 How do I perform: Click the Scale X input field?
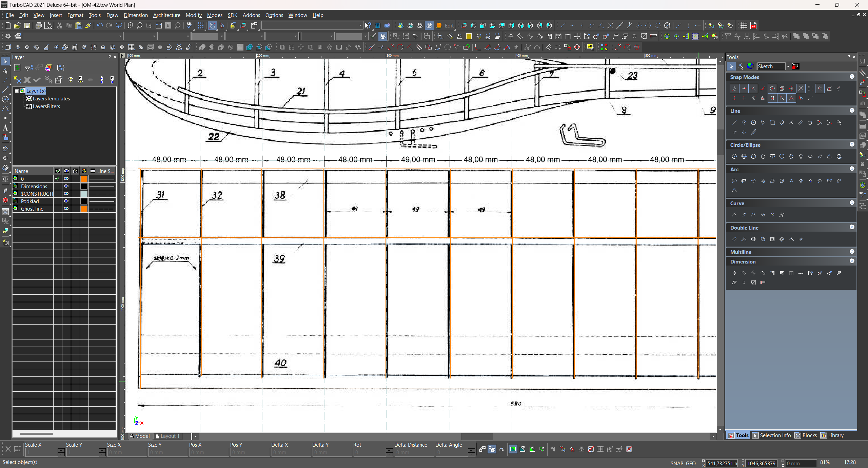[x=41, y=452]
